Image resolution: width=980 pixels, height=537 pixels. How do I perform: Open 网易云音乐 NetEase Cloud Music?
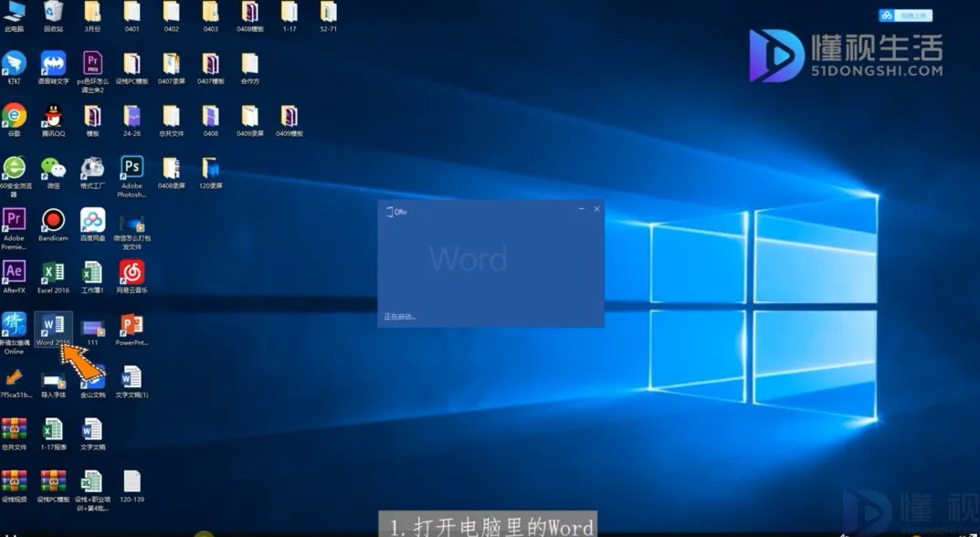tap(131, 274)
